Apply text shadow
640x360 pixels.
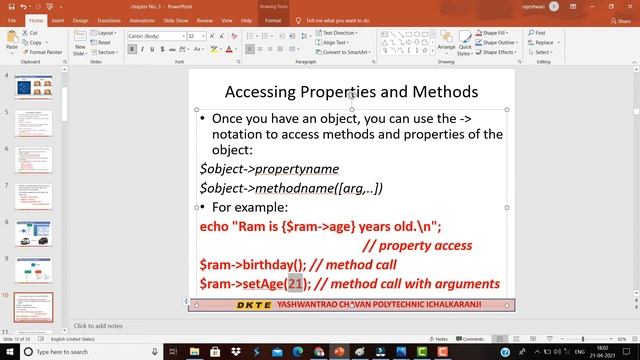[x=162, y=49]
